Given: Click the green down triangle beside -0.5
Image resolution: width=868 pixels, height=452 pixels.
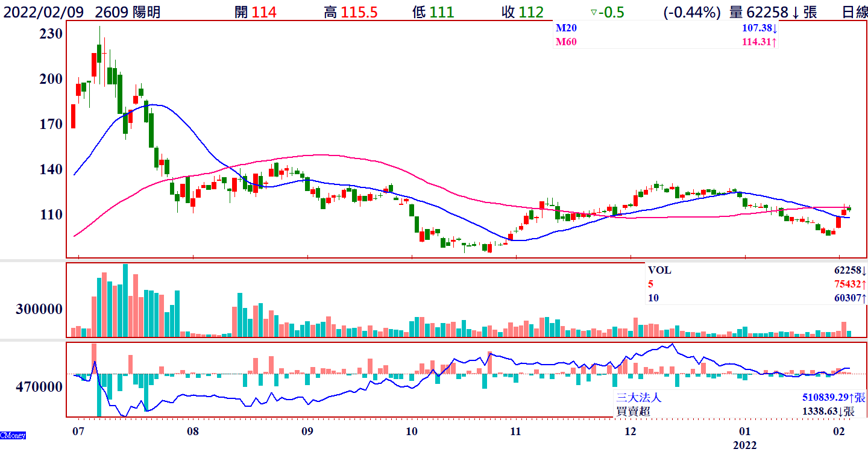Looking at the screenshot, I should 593,12.
